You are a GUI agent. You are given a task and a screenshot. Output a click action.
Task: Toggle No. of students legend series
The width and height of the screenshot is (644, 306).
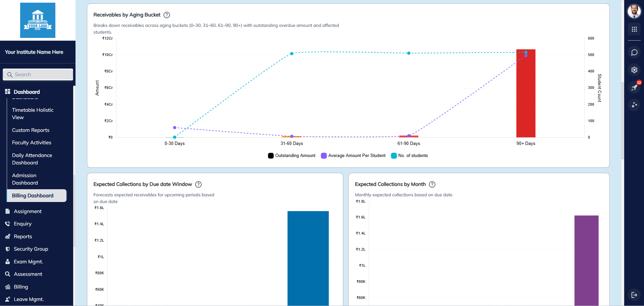409,156
